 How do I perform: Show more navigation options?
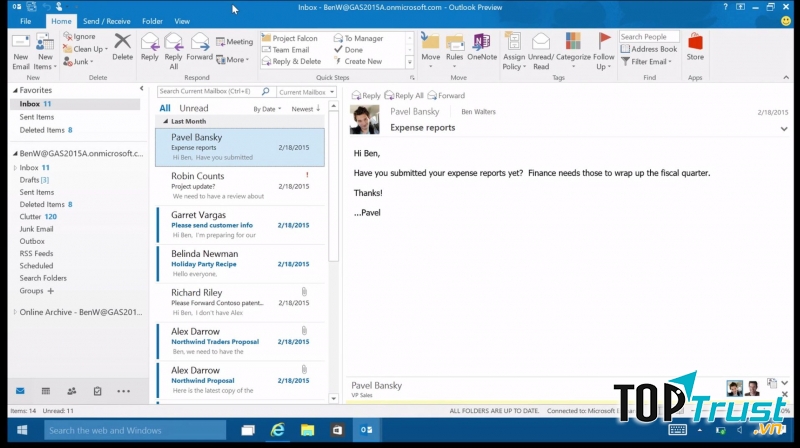(123, 391)
